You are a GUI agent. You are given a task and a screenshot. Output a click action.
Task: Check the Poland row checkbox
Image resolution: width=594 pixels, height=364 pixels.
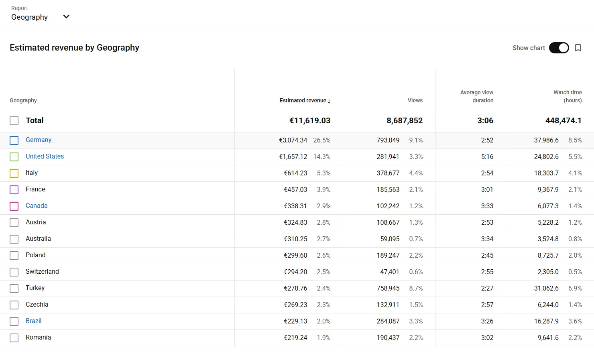[x=14, y=256]
